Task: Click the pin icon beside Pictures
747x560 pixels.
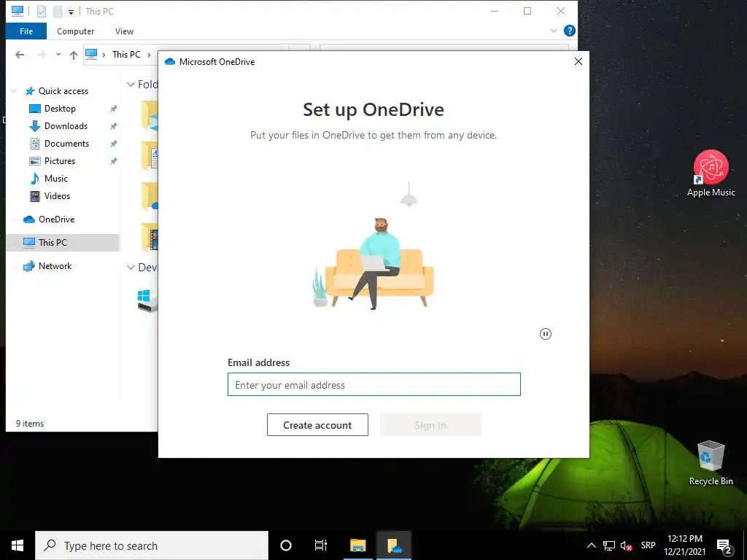Action: [113, 161]
